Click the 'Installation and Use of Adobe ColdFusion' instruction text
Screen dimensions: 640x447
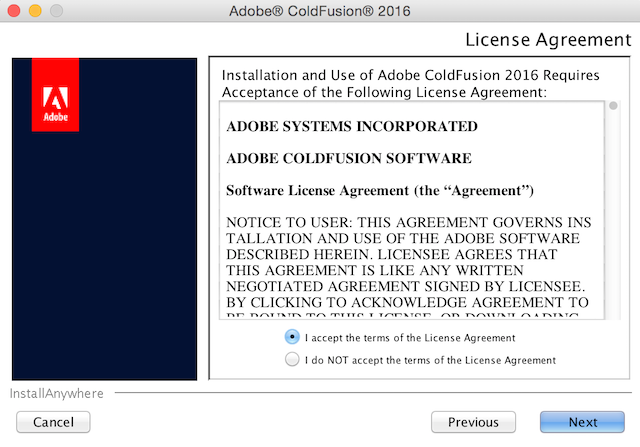(x=411, y=84)
